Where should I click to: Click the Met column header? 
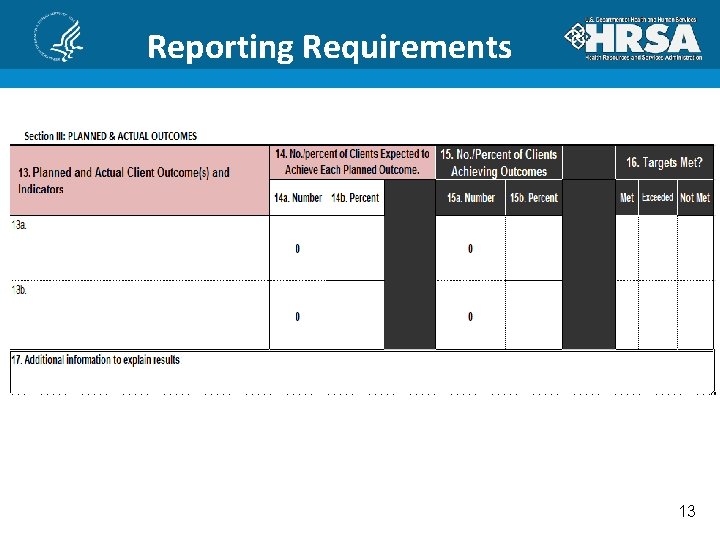627,198
